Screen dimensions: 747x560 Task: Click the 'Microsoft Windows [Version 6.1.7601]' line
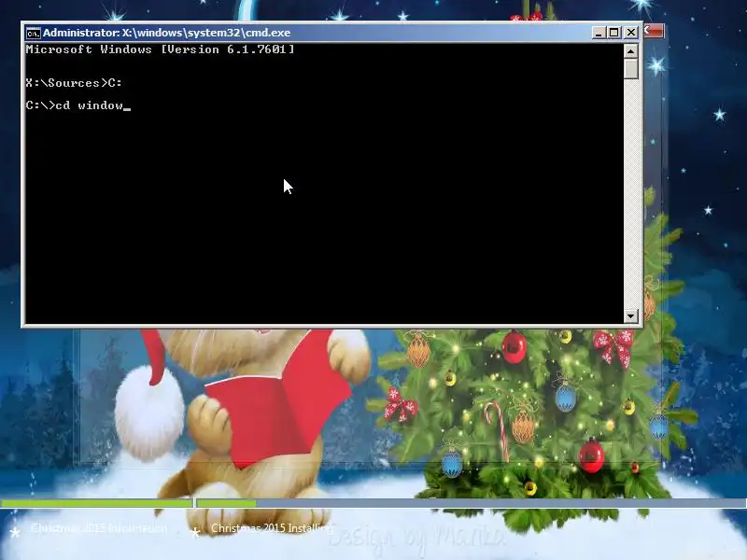[x=160, y=49]
